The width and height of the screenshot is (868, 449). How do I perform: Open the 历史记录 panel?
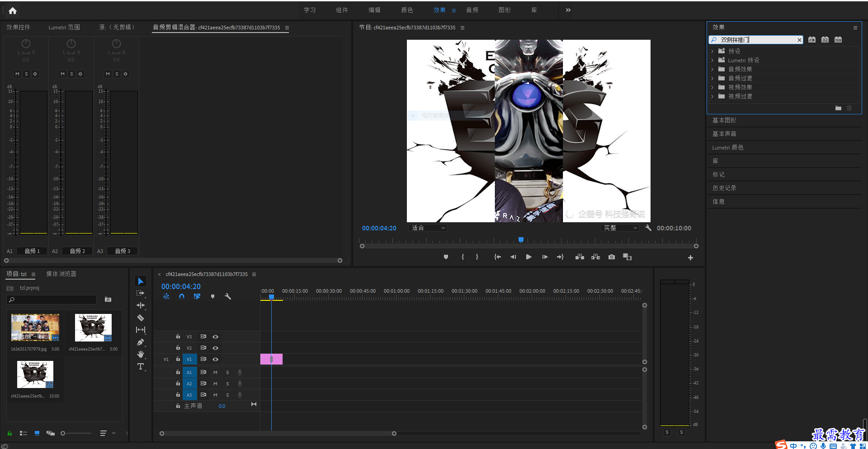point(724,188)
